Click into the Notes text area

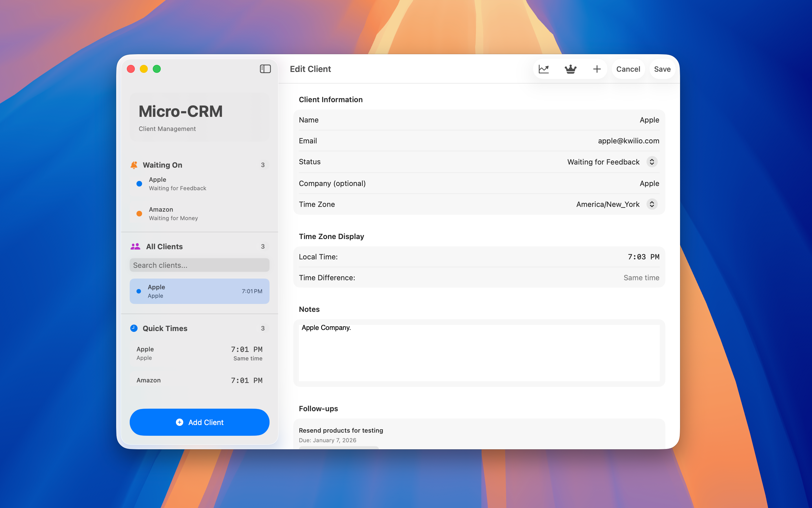[x=479, y=353]
